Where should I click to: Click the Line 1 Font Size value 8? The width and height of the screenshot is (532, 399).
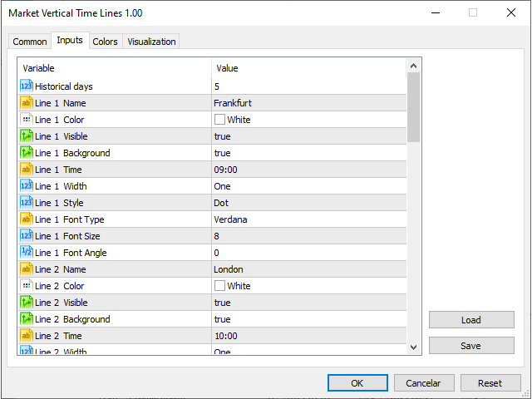[217, 236]
